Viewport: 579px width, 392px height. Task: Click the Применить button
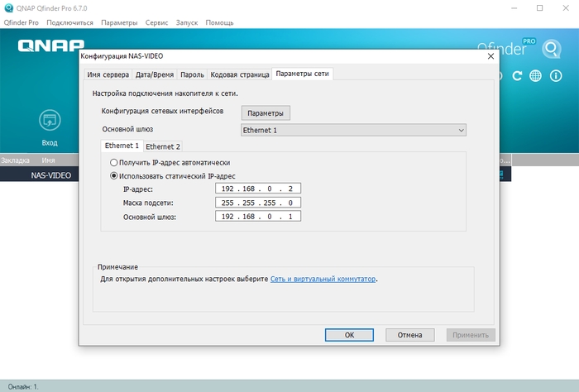[471, 335]
